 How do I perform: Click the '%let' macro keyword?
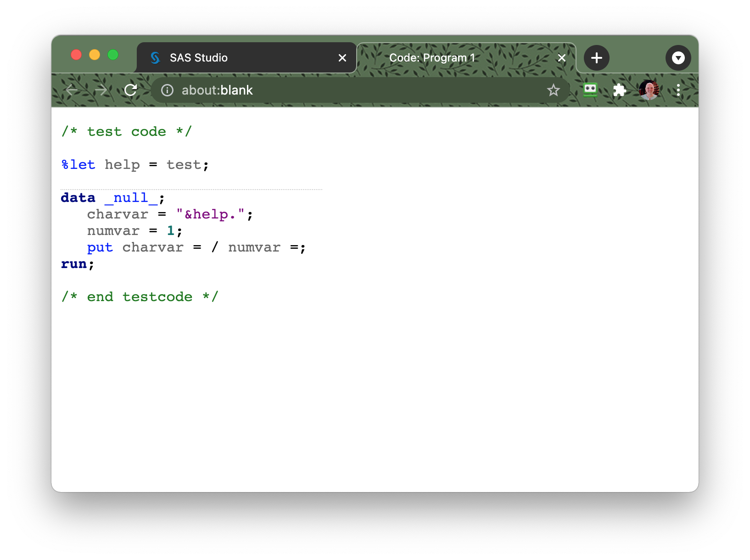point(78,165)
